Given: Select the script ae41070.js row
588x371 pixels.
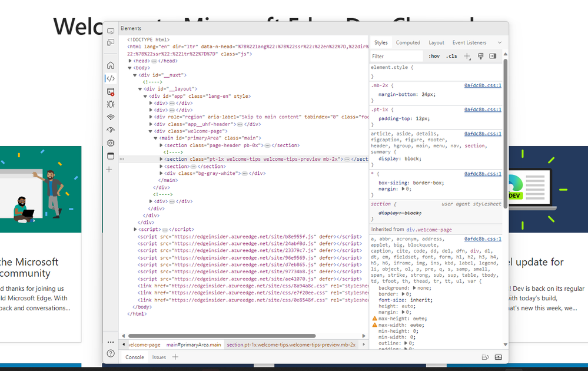Looking at the screenshot, I should click(250, 279).
